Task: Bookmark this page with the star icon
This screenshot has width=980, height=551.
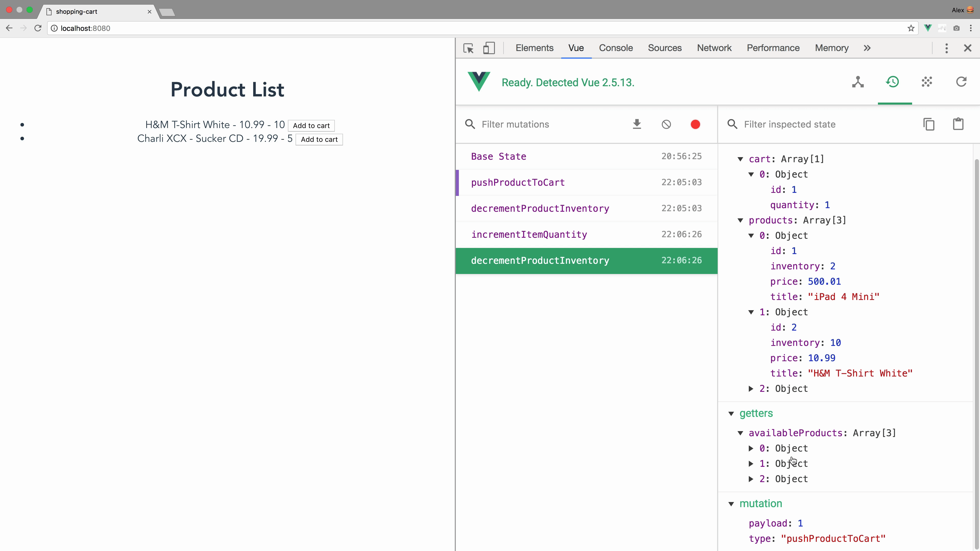Action: pyautogui.click(x=911, y=28)
